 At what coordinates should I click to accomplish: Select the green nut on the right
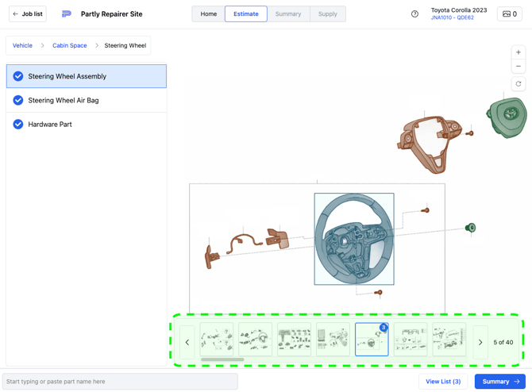click(471, 228)
